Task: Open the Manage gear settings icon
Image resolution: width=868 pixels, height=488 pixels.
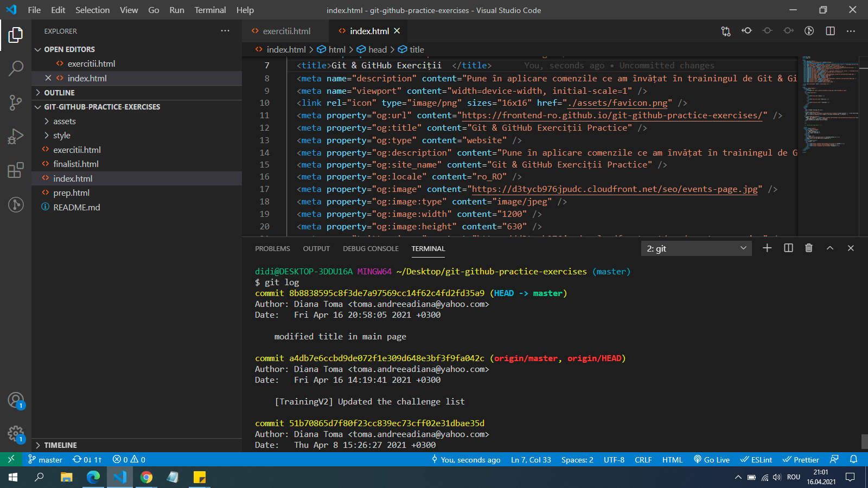Action: 16,434
